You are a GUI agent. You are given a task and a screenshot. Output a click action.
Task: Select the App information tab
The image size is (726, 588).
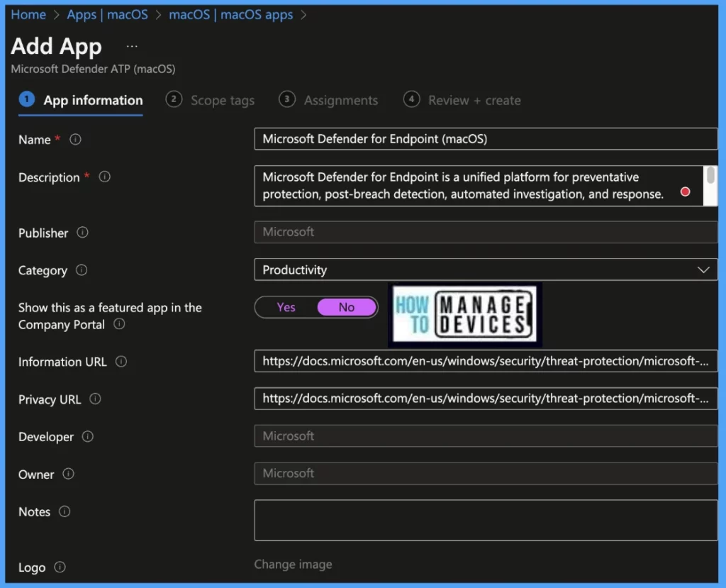point(81,100)
